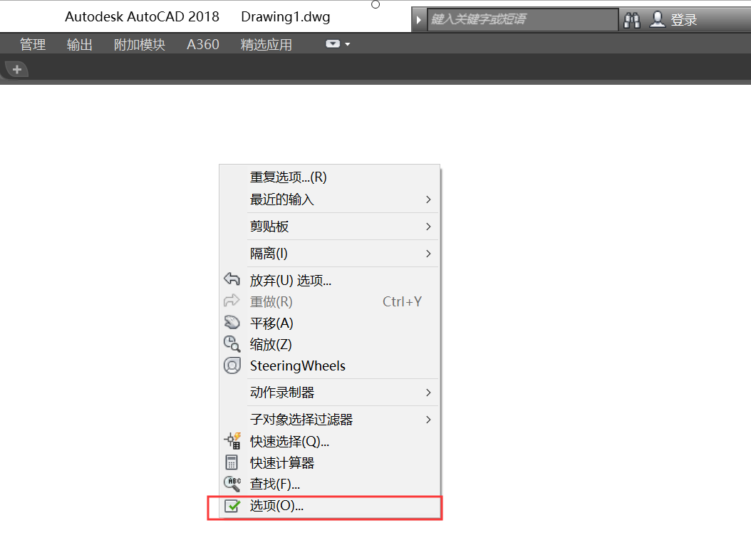Expand the 最近的输入 submenu arrow

click(429, 199)
